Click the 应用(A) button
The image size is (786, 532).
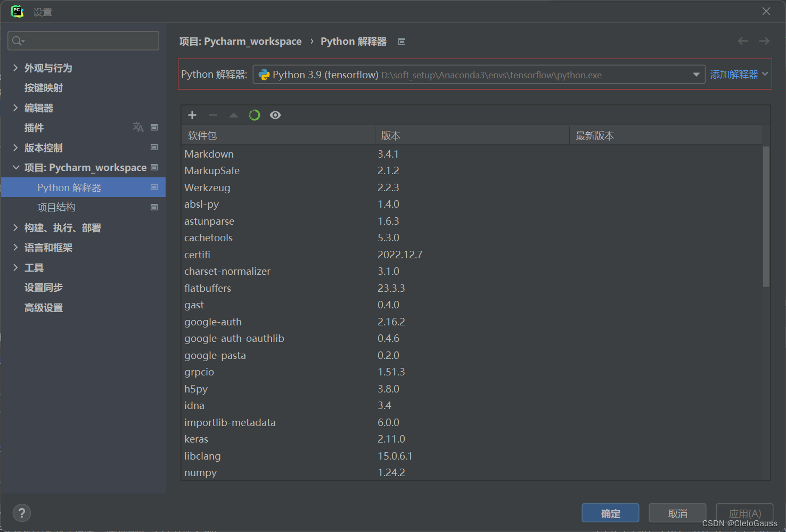click(744, 513)
